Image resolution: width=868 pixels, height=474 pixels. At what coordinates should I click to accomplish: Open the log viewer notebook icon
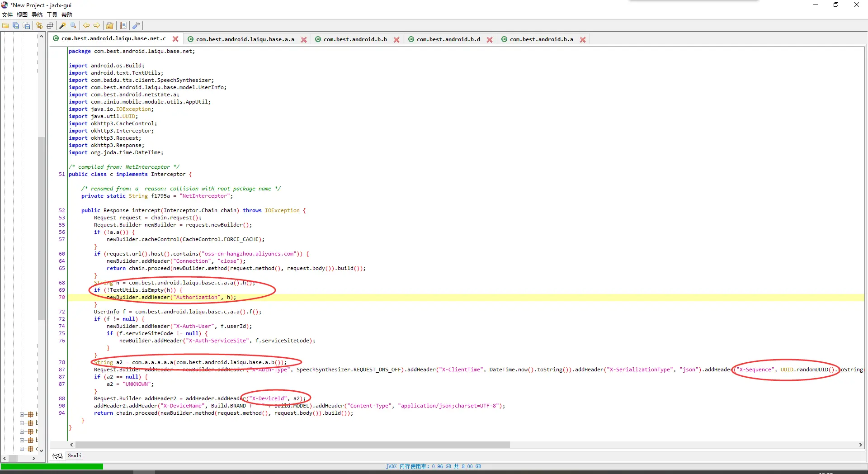[x=123, y=26]
